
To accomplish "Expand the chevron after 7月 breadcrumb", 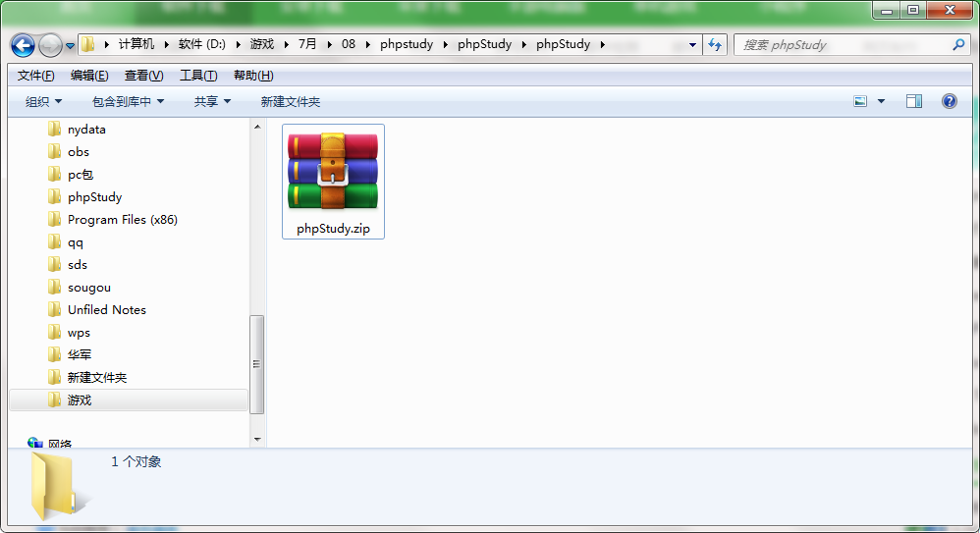I will [x=329, y=44].
